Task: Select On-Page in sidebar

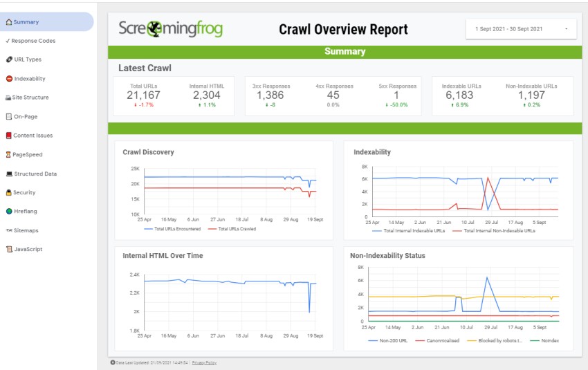Action: click(x=26, y=117)
